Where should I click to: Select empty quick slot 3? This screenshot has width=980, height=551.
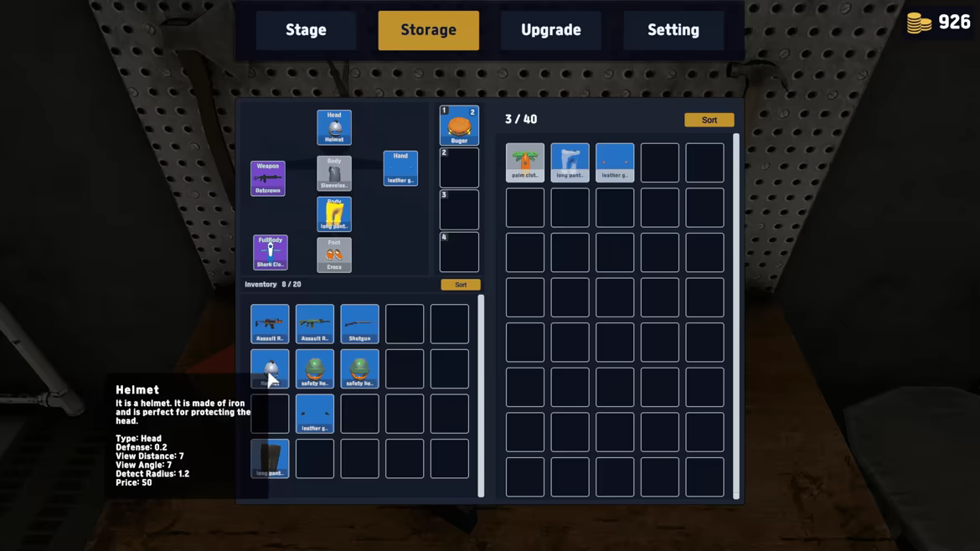coord(459,210)
